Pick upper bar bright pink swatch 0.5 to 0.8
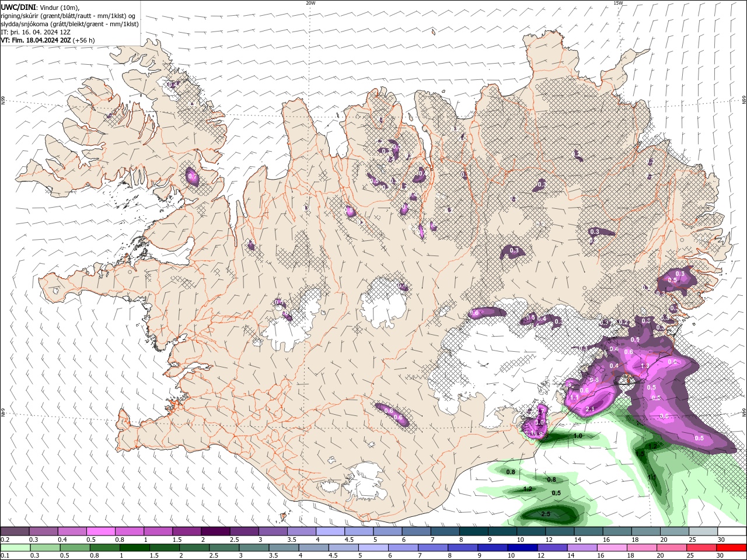The width and height of the screenshot is (747, 560). point(100,531)
